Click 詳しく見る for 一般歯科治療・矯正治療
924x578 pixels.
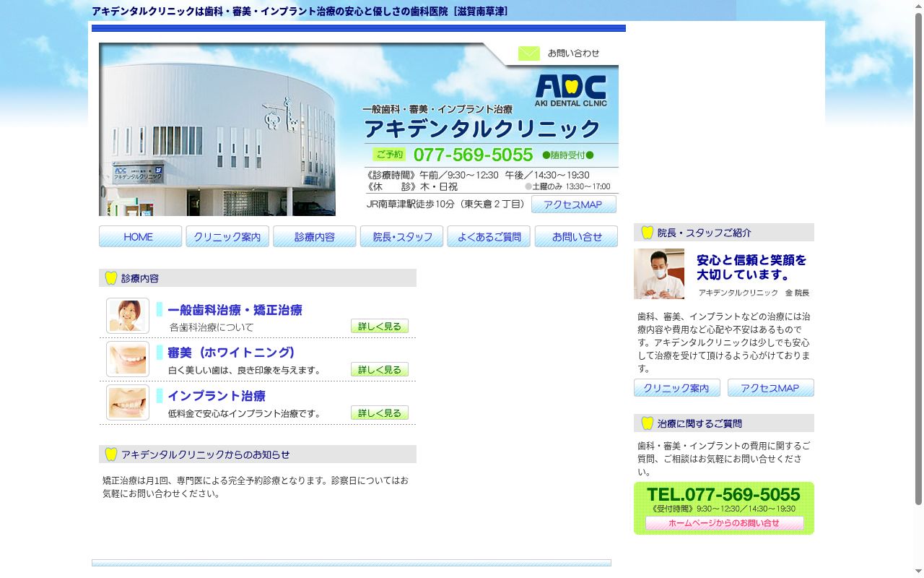coord(380,327)
